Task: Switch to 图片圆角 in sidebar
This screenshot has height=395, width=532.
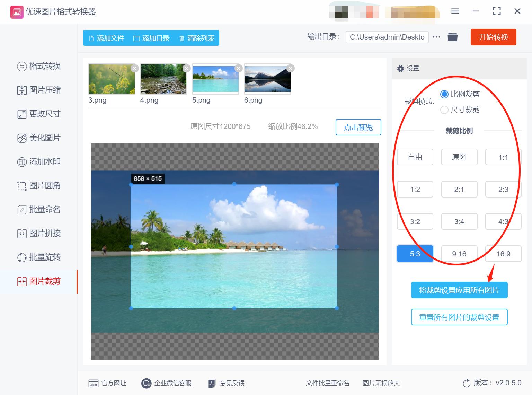Action: [39, 185]
